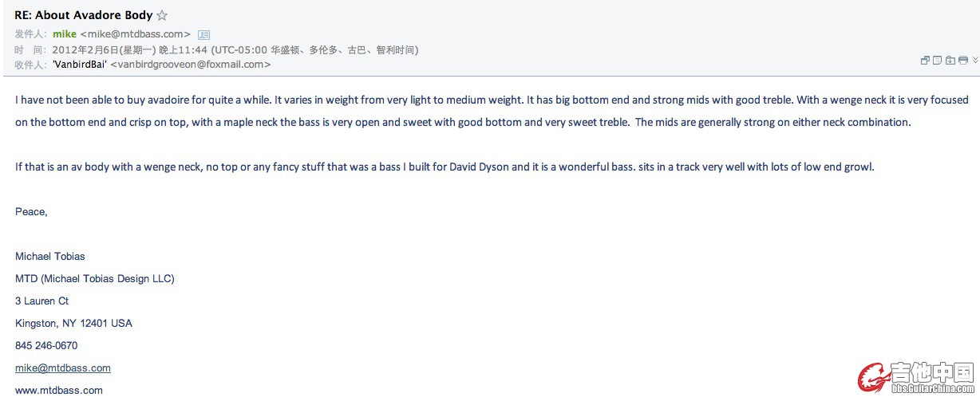Add a note to this email

(937, 60)
